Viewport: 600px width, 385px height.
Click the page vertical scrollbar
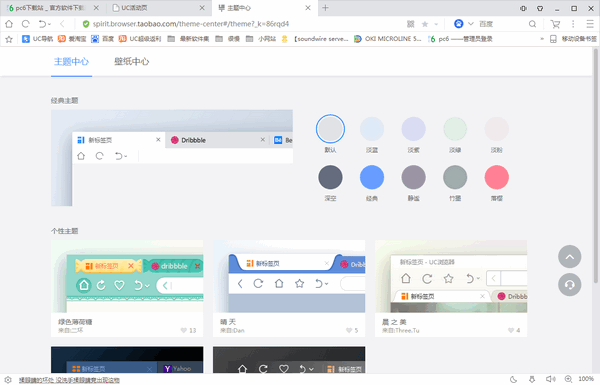click(x=596, y=165)
